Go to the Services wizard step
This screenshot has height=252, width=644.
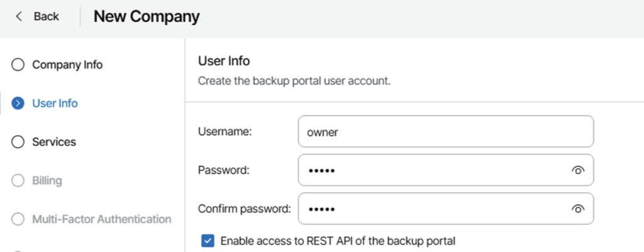click(54, 142)
